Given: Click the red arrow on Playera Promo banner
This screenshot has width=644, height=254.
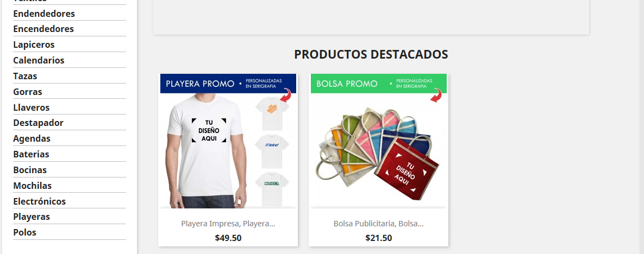Looking at the screenshot, I should (x=286, y=95).
